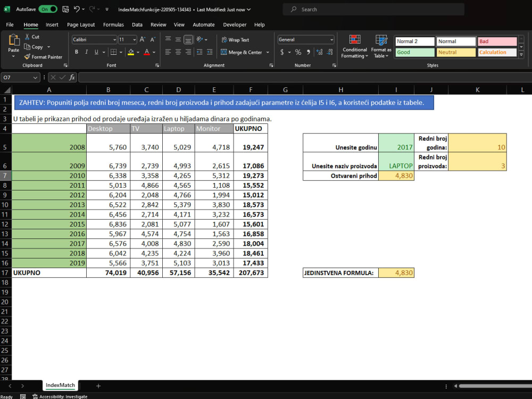Add a new worksheet with the plus button
532x399 pixels.
[x=98, y=385]
